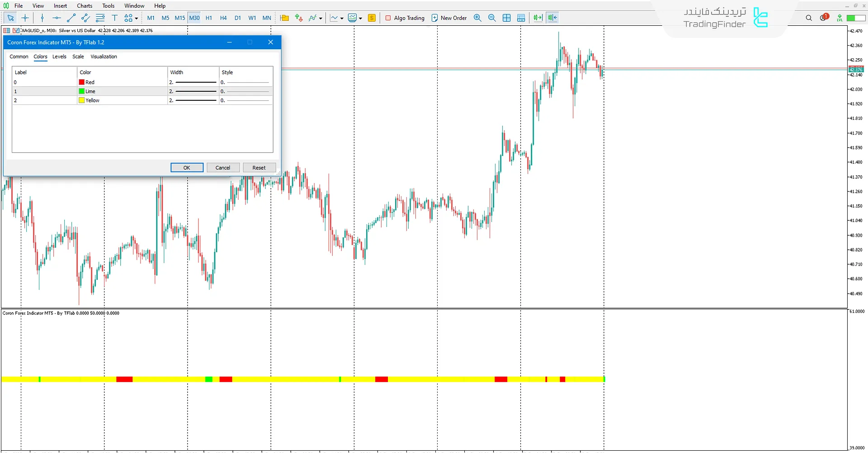
Task: Toggle Algo Trading on or off
Action: [x=405, y=18]
